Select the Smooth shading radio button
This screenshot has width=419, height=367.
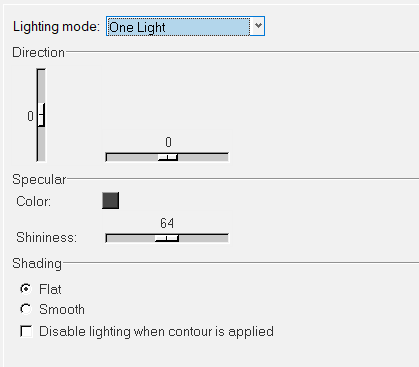pyautogui.click(x=26, y=309)
